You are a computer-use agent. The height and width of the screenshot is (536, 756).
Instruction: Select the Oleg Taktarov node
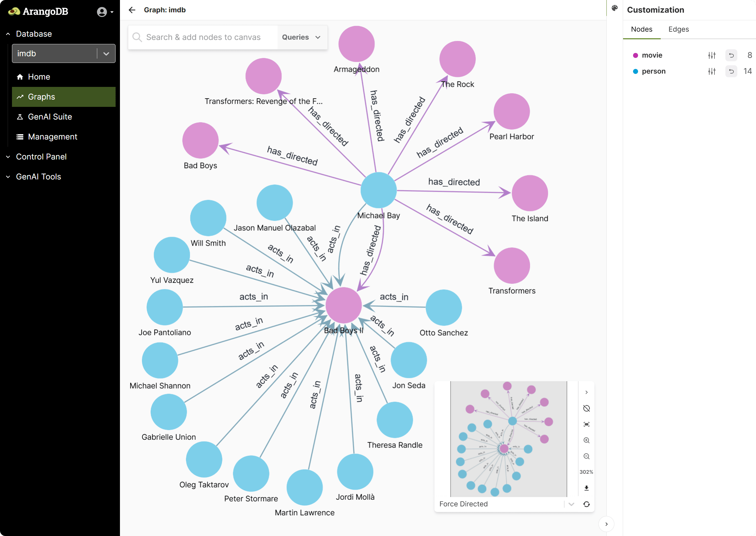click(204, 459)
